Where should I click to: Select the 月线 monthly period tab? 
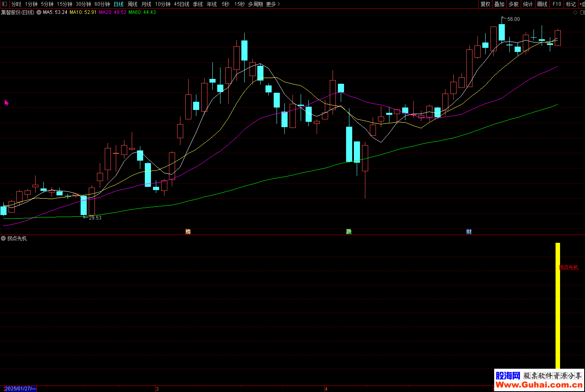pos(146,4)
